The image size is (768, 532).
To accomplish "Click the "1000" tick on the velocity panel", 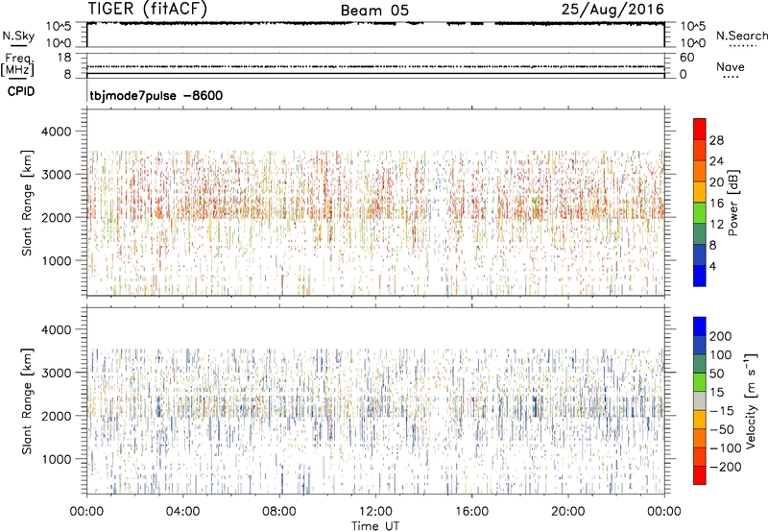I will [57, 459].
